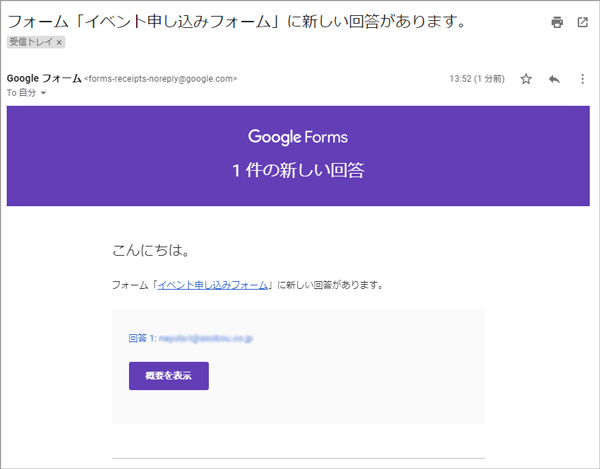Open the 回答 1 respondent link
Screen dimensions: 600x469
pos(191,338)
